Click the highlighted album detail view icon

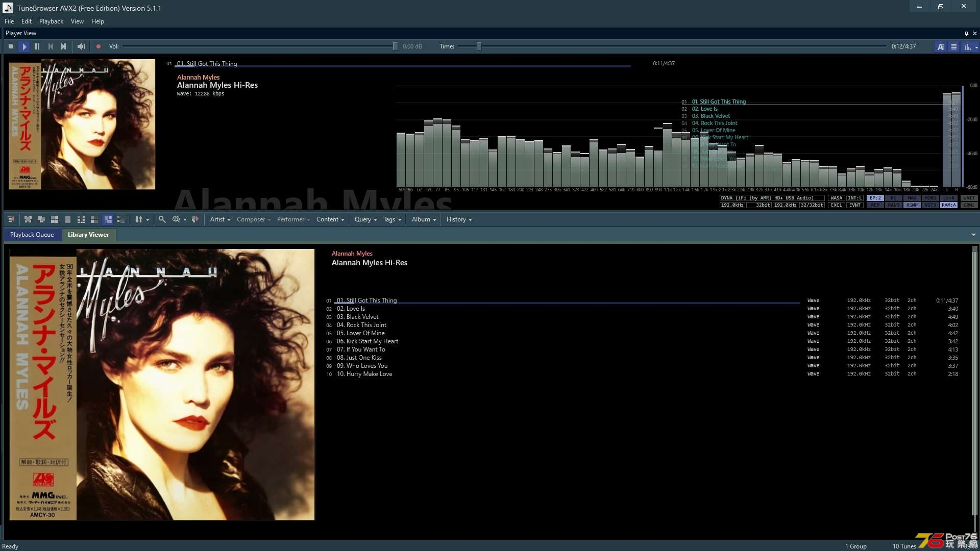(x=108, y=219)
